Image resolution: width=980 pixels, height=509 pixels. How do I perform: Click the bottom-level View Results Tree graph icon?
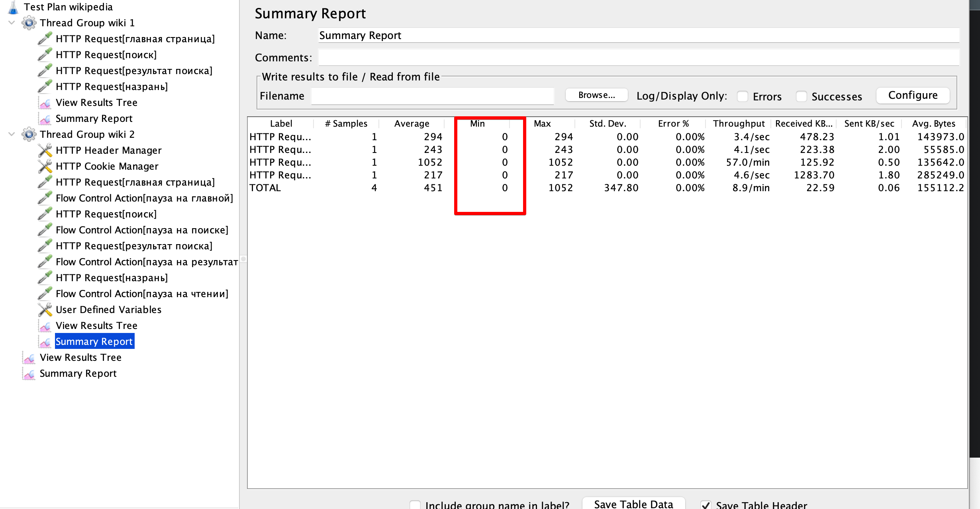[29, 358]
